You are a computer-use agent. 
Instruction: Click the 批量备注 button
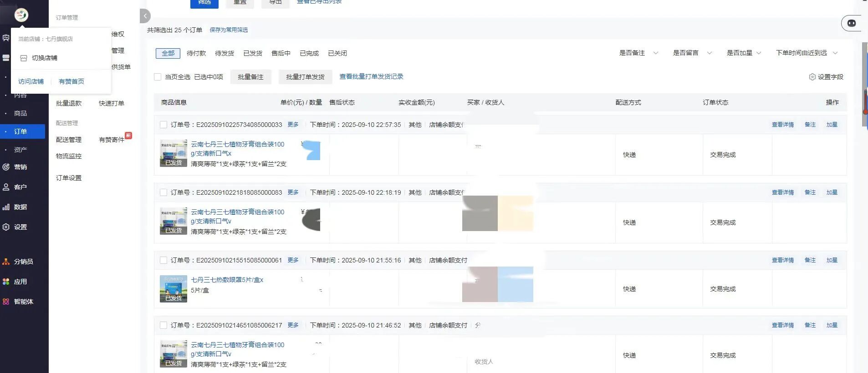[250, 77]
